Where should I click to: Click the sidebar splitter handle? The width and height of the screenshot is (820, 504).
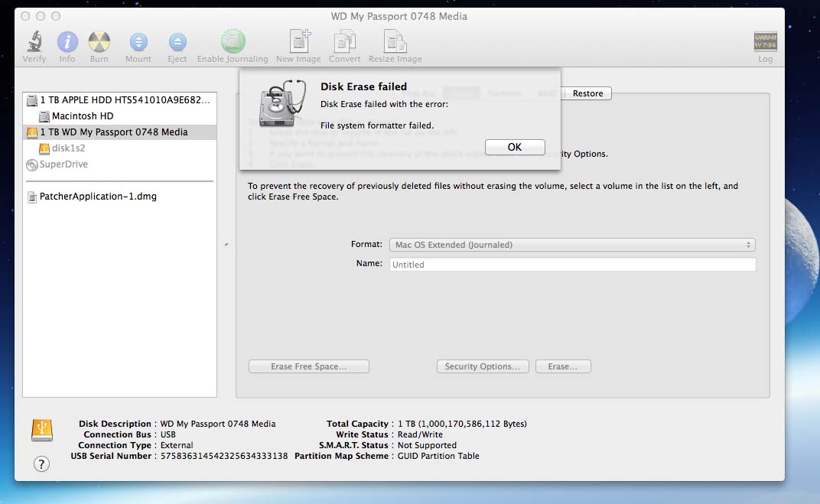tap(226, 244)
